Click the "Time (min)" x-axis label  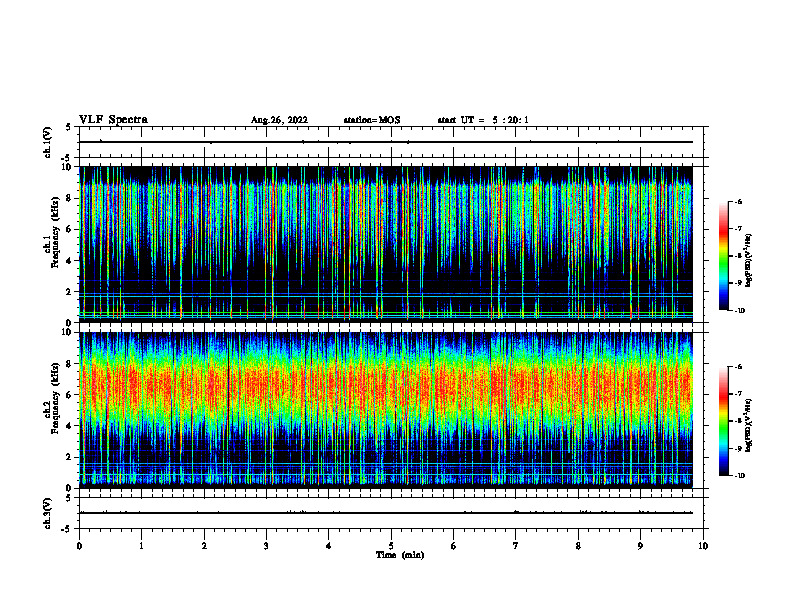pyautogui.click(x=400, y=555)
